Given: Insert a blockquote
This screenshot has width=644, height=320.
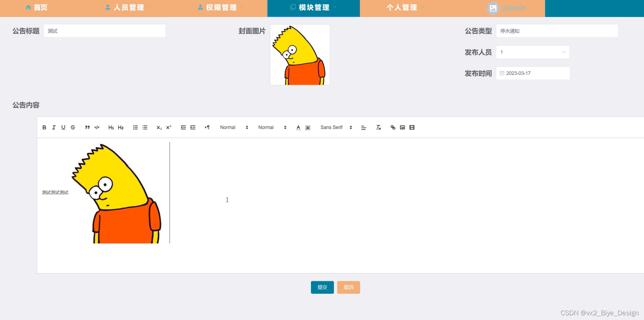Looking at the screenshot, I should pyautogui.click(x=87, y=127).
